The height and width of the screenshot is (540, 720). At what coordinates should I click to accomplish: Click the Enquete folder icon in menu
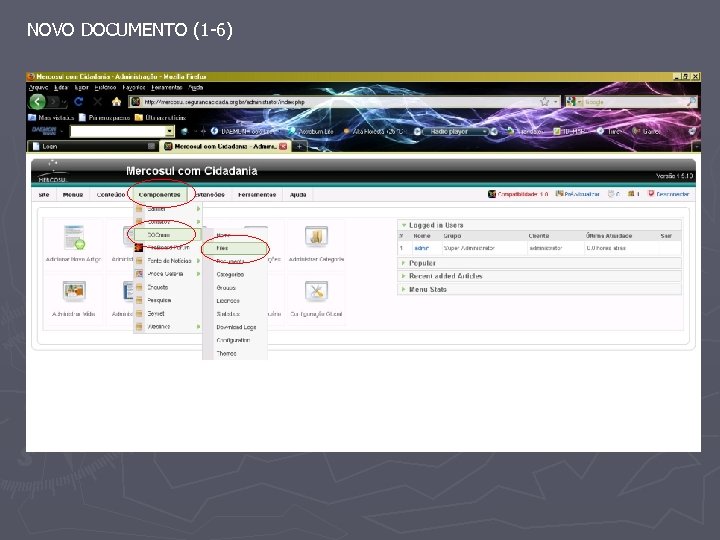click(x=139, y=287)
